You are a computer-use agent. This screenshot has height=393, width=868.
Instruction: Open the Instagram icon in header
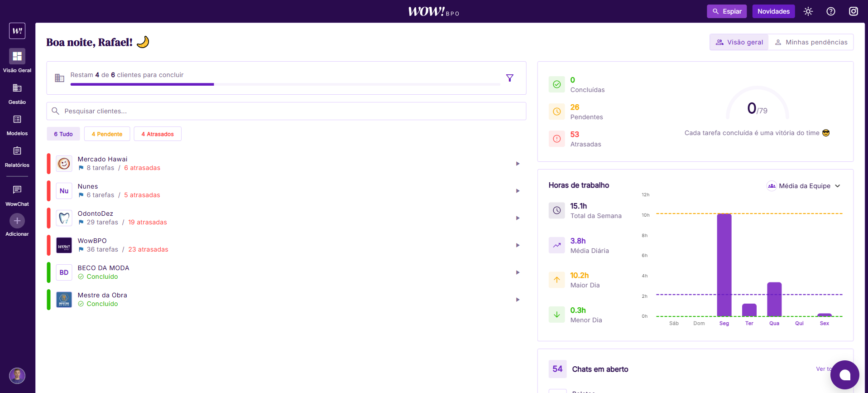[x=853, y=11]
